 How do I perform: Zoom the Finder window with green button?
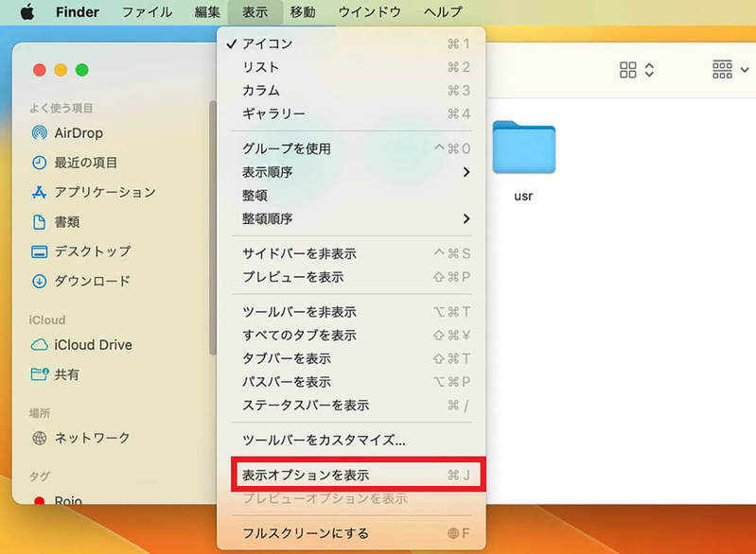coord(82,70)
